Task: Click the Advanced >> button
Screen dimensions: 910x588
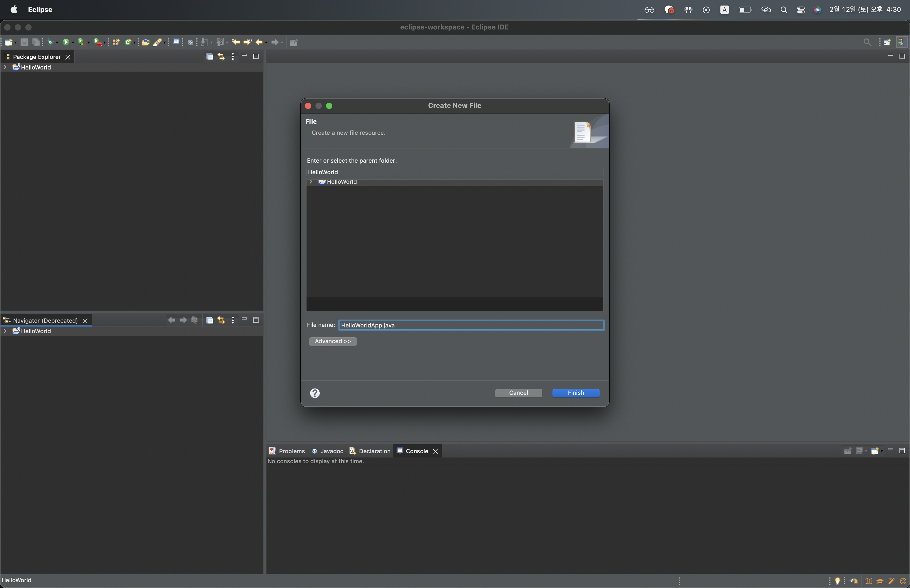Action: tap(333, 341)
